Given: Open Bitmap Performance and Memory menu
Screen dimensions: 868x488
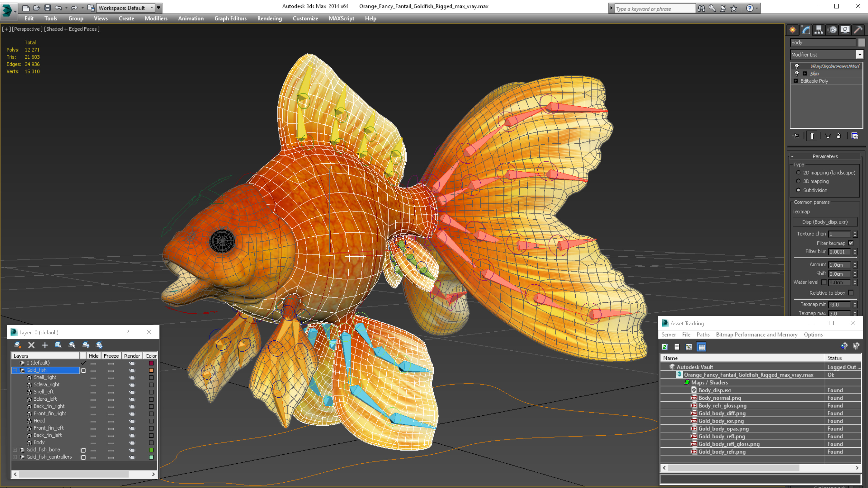Looking at the screenshot, I should pyautogui.click(x=756, y=334).
